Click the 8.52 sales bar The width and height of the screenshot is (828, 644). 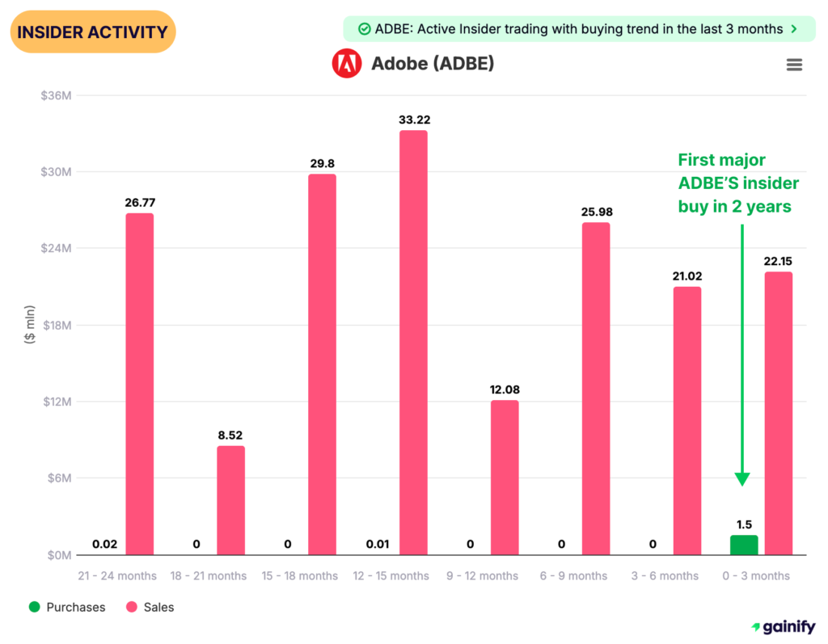pos(230,500)
